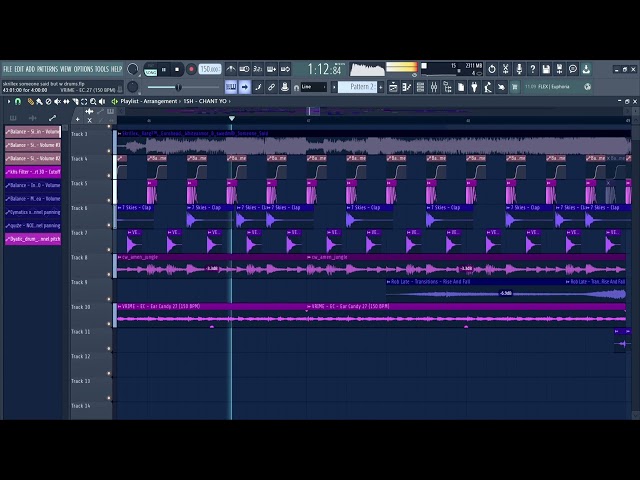640x480 pixels.
Task: Stop playback with the stop button
Action: click(177, 70)
